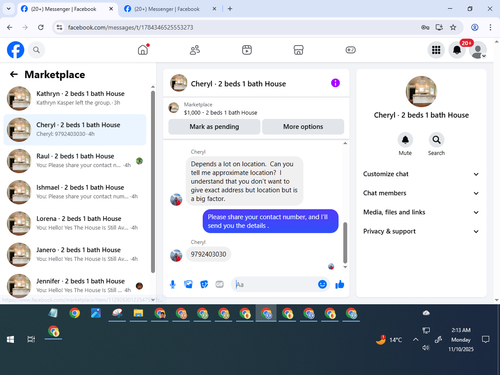Select Cheryl's conversation in the chat list

[75, 130]
